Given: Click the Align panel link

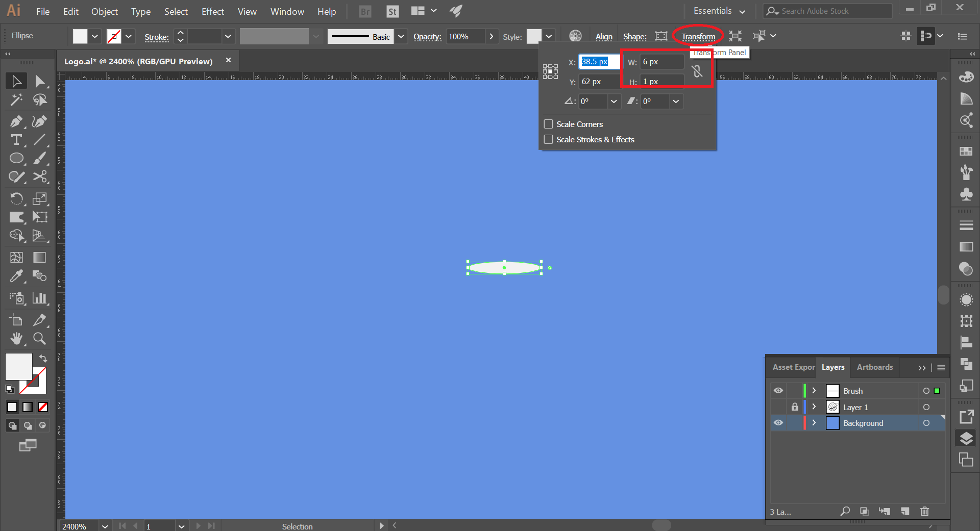Looking at the screenshot, I should point(604,37).
